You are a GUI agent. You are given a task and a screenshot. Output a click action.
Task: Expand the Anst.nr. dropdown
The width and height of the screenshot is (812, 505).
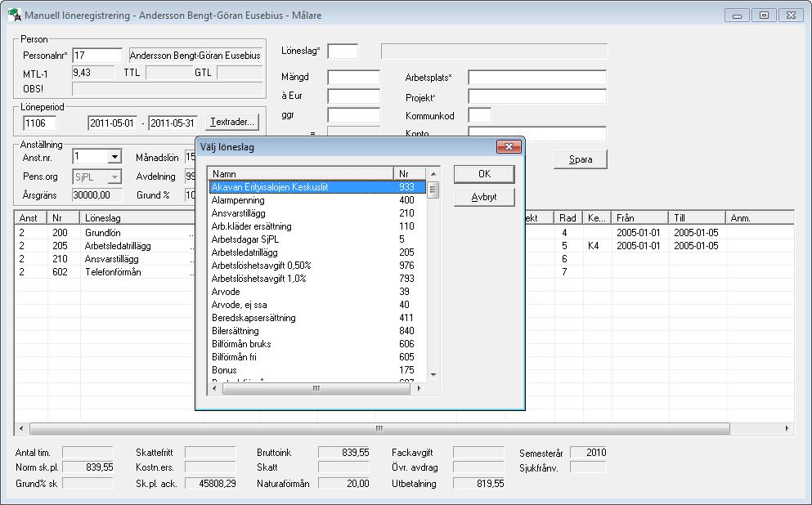click(x=115, y=156)
